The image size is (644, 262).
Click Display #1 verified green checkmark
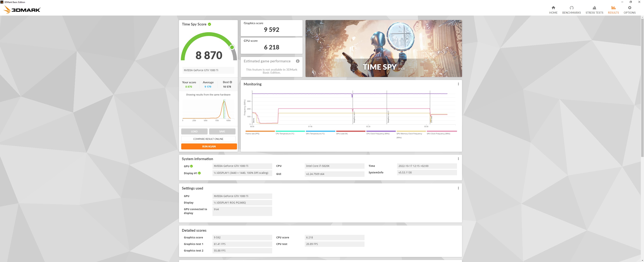(199, 173)
